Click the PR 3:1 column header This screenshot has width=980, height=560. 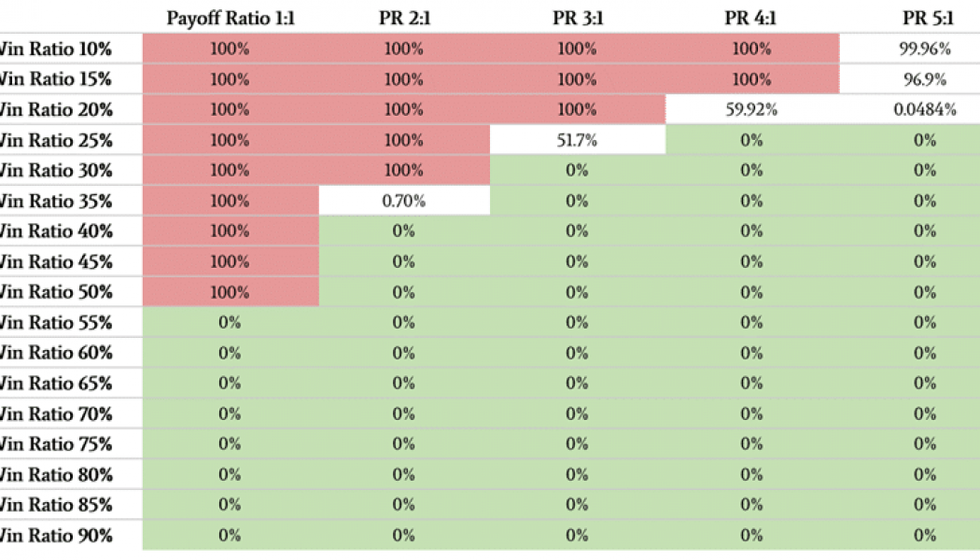[x=578, y=18]
